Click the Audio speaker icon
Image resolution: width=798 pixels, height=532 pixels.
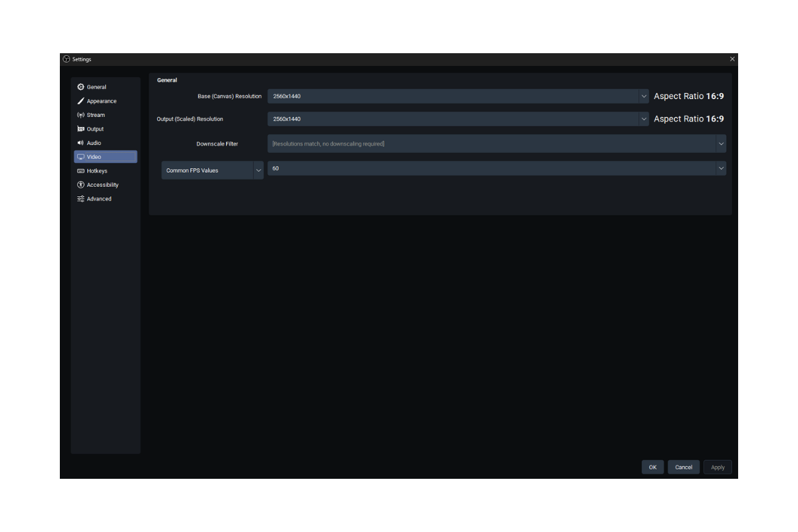click(80, 143)
